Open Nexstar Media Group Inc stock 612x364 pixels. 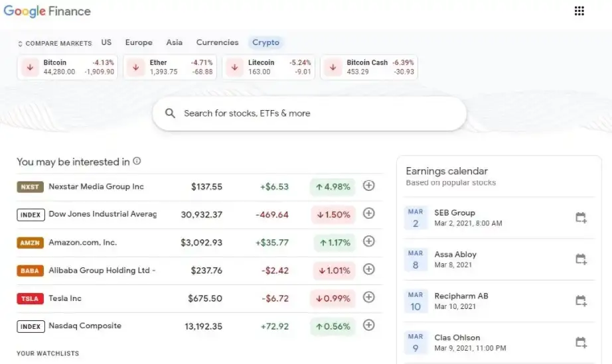pyautogui.click(x=96, y=187)
